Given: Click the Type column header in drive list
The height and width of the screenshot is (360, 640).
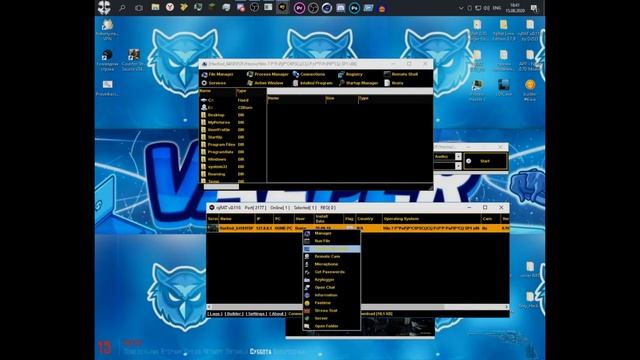Looking at the screenshot, I should click(x=251, y=91).
